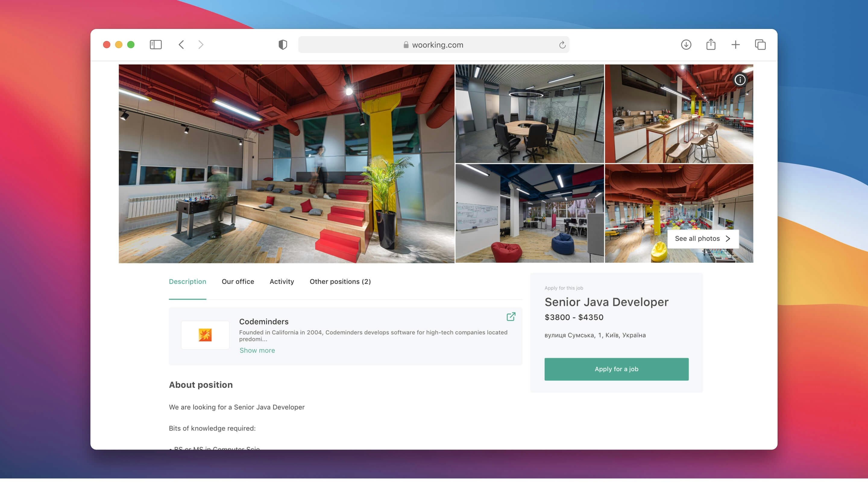Switch to the Our office tab
This screenshot has width=868, height=486.
(237, 281)
